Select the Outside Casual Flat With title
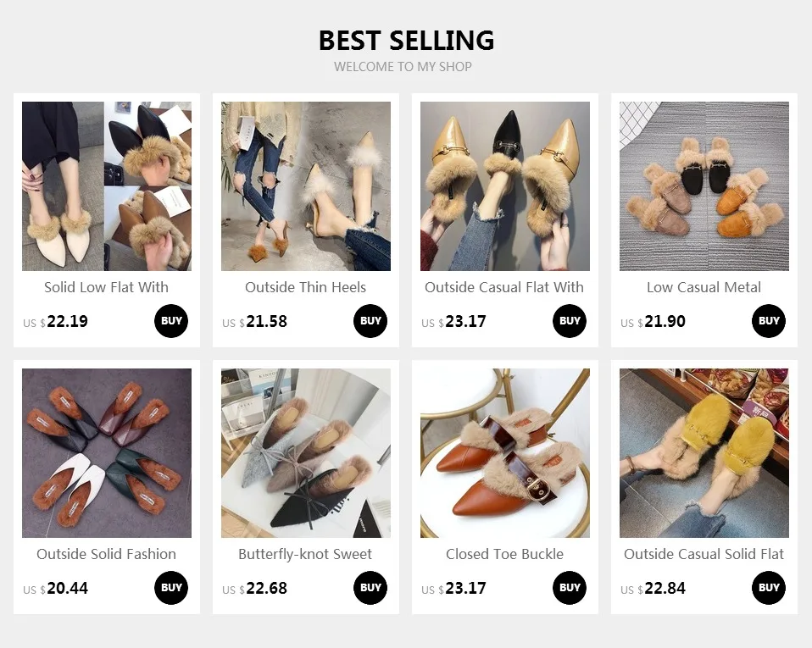Image resolution: width=812 pixels, height=648 pixels. point(504,287)
